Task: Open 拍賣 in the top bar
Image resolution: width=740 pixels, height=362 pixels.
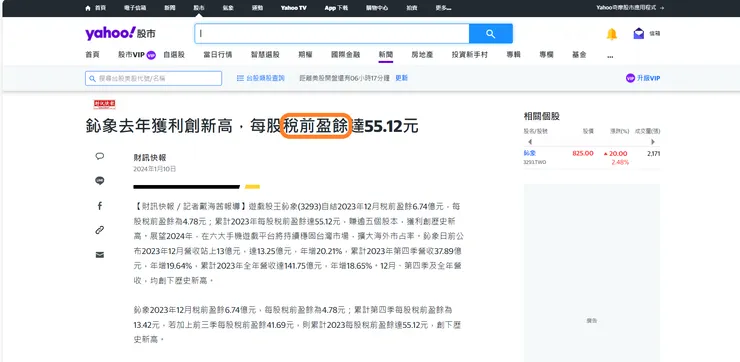Action: point(412,8)
